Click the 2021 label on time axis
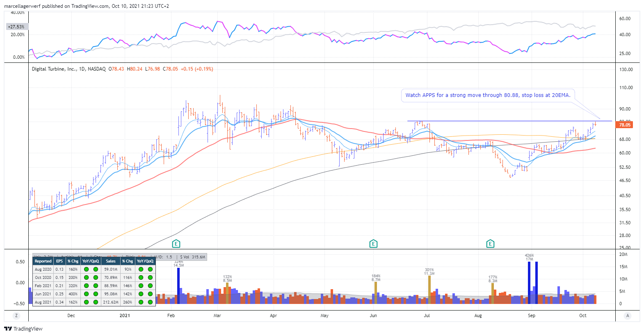Image resolution: width=644 pixels, height=336 pixels. tap(125, 315)
